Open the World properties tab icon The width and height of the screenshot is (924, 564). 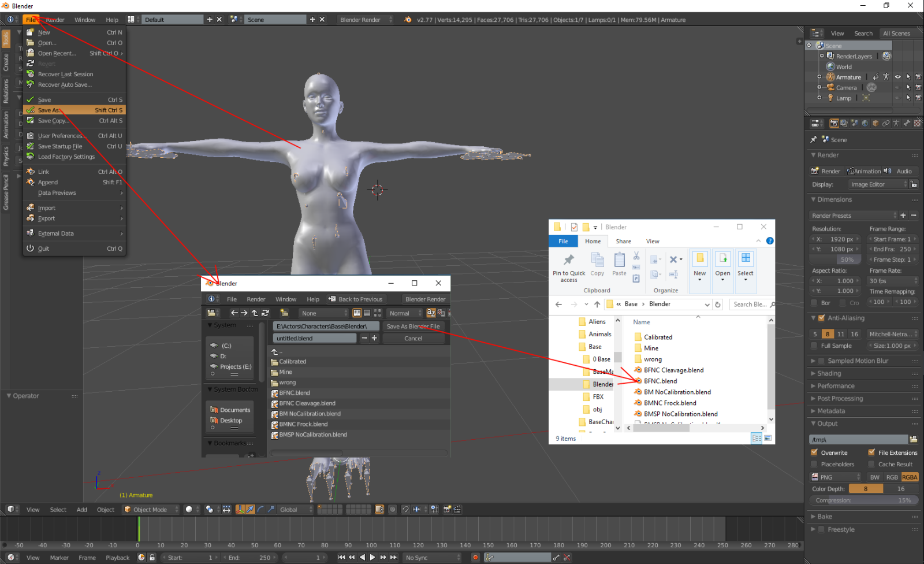click(x=865, y=123)
